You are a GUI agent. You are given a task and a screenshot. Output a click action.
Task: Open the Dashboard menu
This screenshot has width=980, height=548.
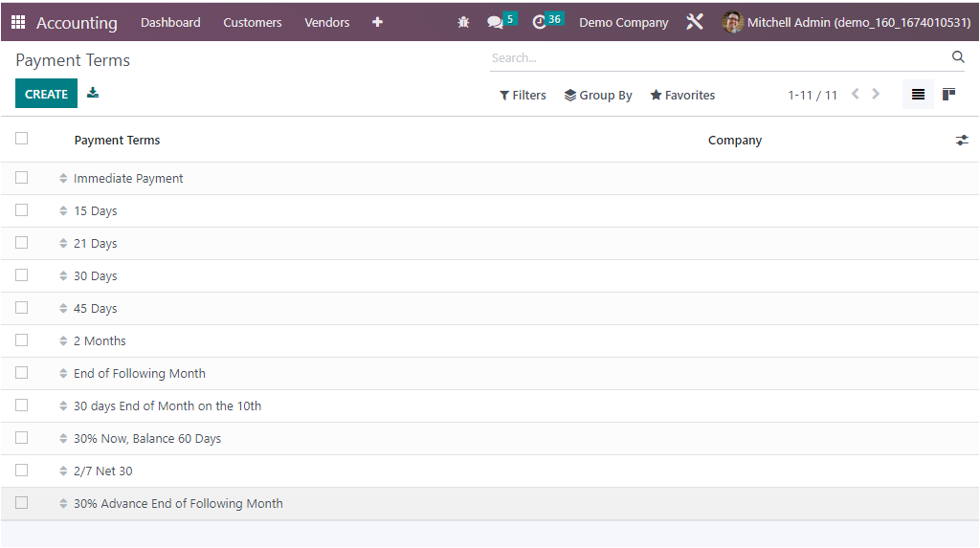(x=170, y=23)
